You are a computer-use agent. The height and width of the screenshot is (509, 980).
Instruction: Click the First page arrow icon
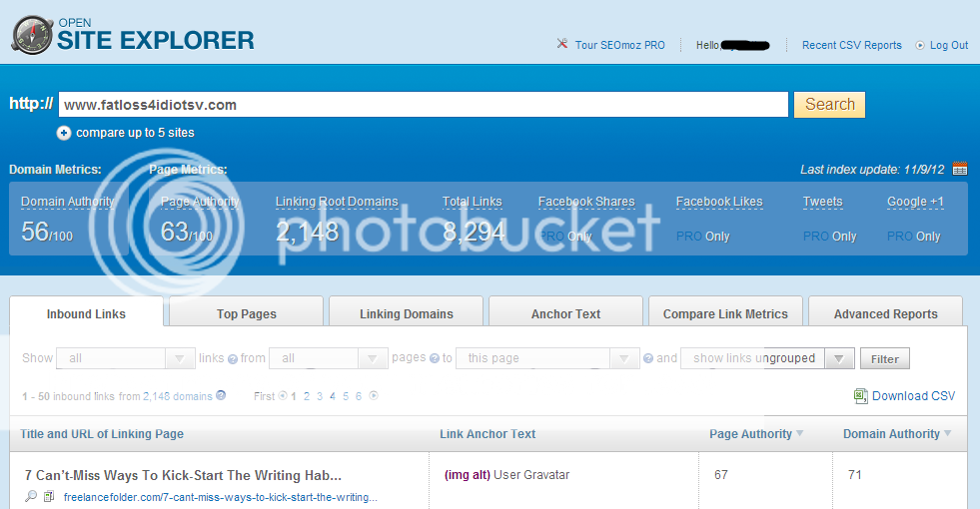283,395
